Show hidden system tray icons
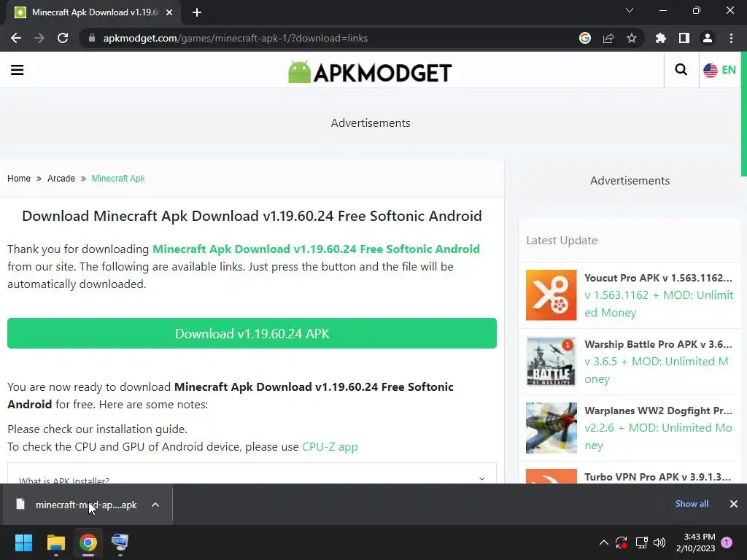 click(x=603, y=542)
